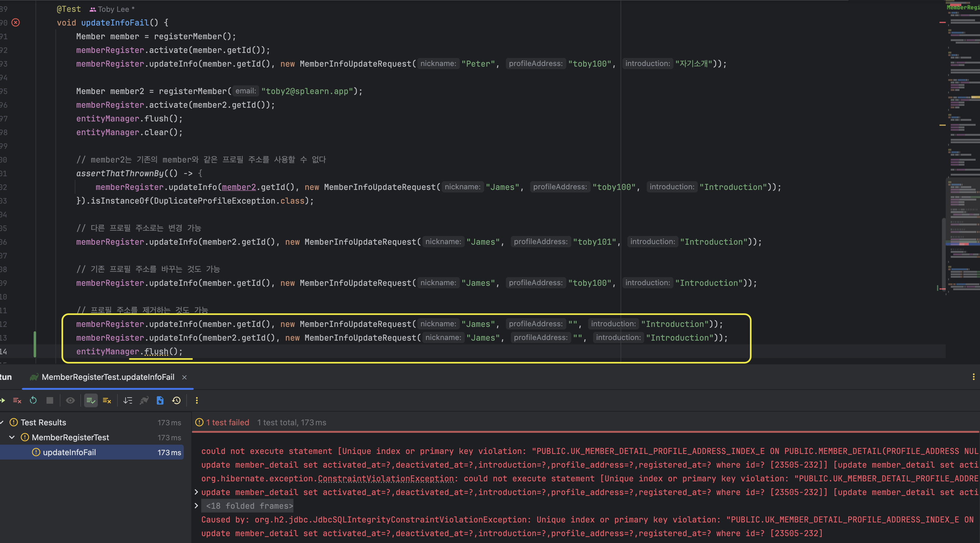Click Import Tests from File icon

[x=160, y=400]
